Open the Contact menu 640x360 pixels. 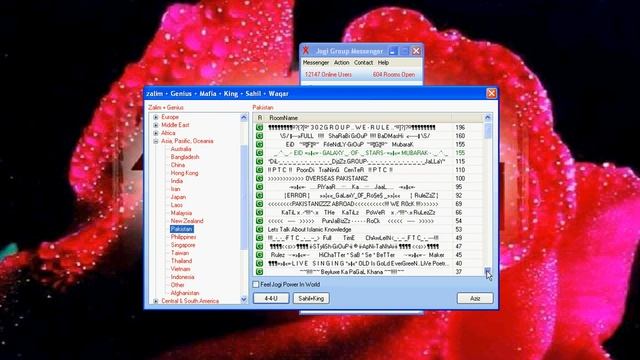(x=363, y=63)
